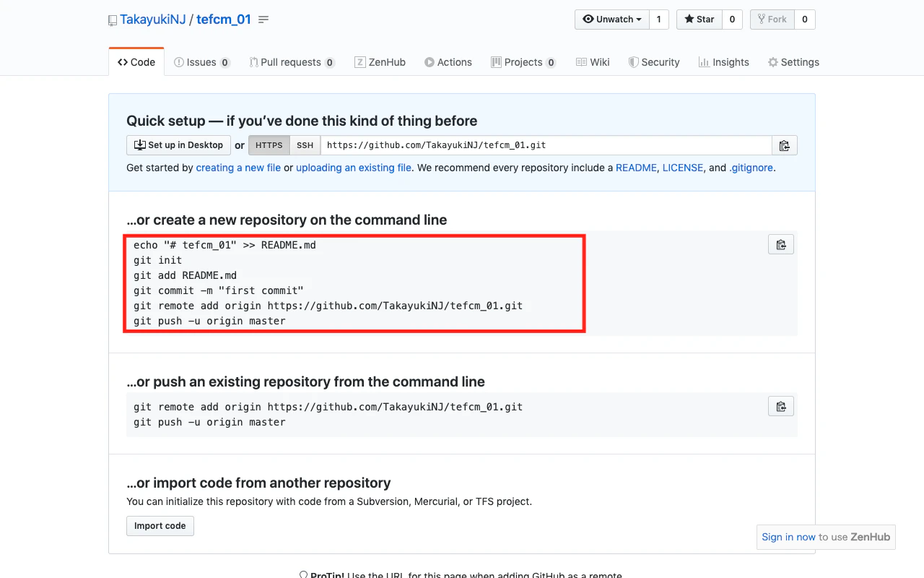Click the repository URL input field

click(x=546, y=145)
